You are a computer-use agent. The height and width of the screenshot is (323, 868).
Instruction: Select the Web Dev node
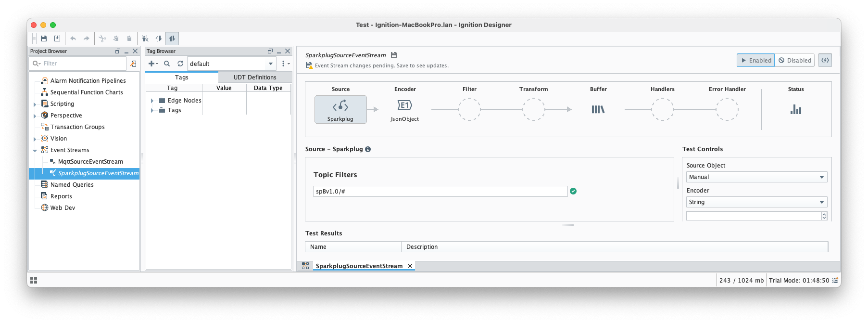pyautogui.click(x=63, y=208)
